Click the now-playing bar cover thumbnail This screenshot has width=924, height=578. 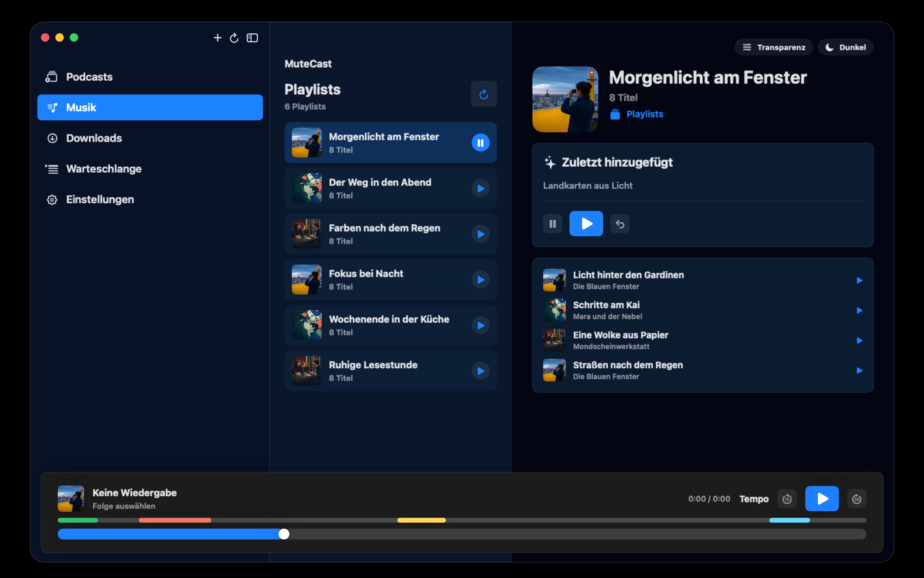pyautogui.click(x=71, y=498)
